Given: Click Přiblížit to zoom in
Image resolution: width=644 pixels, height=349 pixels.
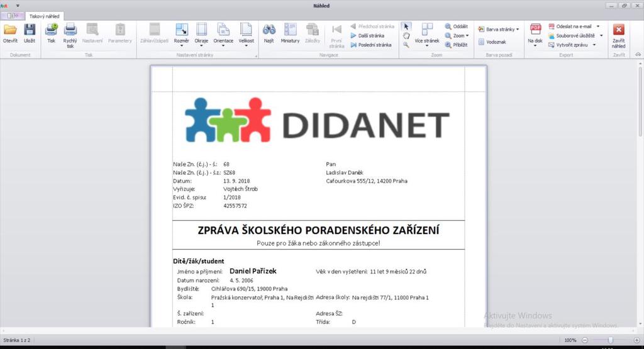Looking at the screenshot, I should coord(457,45).
